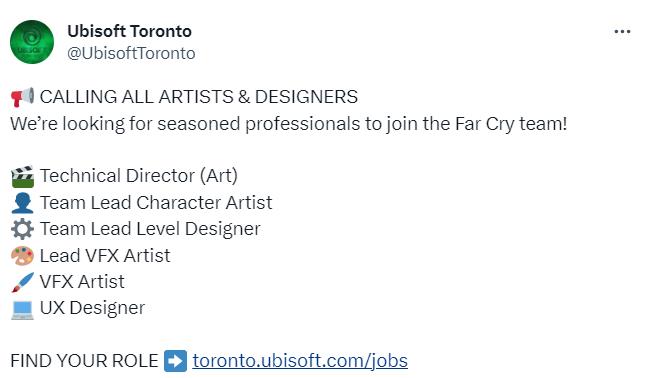Click the artist palette emoji beside Lead VFX
This screenshot has width=650, height=378.
click(22, 255)
